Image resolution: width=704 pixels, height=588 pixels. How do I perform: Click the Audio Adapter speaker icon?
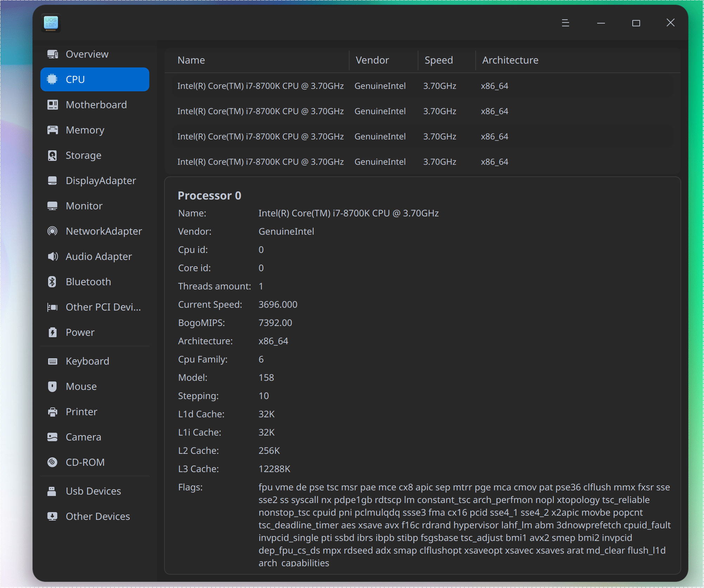(53, 256)
